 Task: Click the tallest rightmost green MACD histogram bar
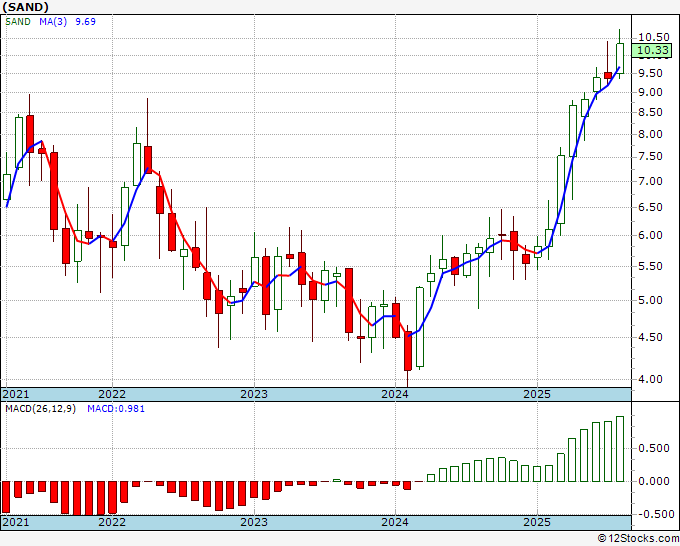point(620,449)
